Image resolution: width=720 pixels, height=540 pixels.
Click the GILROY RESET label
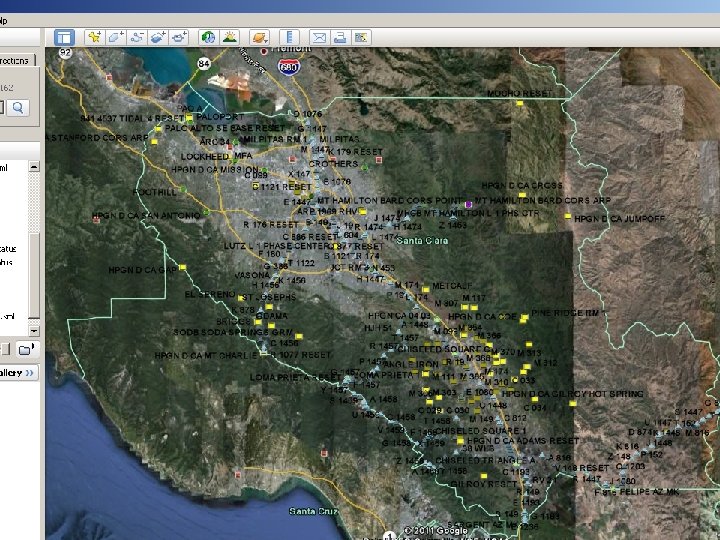pyautogui.click(x=484, y=484)
